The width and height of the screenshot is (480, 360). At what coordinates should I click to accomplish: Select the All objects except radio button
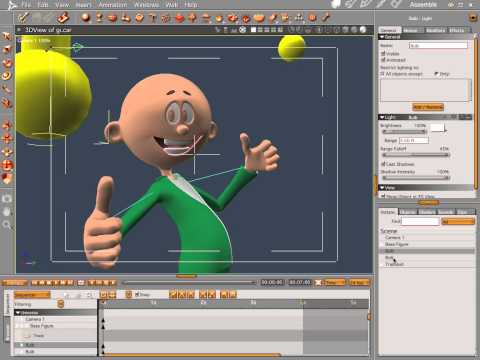pos(383,74)
